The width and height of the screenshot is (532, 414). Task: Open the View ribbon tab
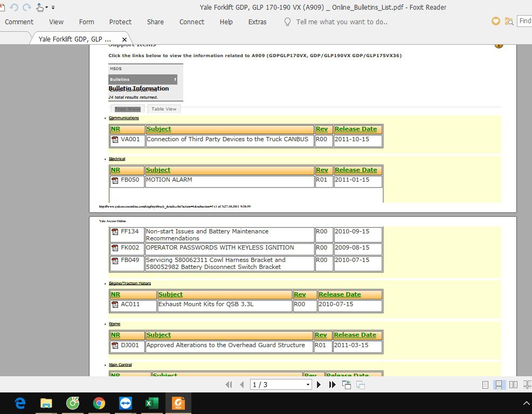tap(56, 22)
